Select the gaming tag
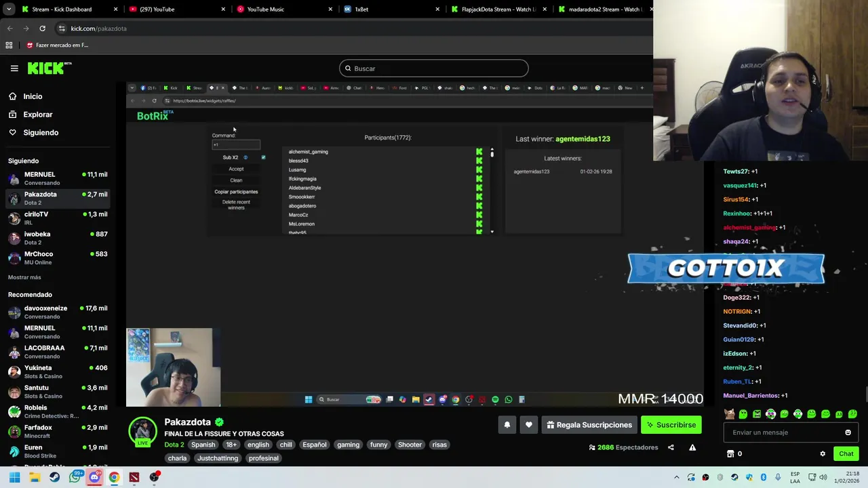Image resolution: width=868 pixels, height=488 pixels. tap(348, 445)
